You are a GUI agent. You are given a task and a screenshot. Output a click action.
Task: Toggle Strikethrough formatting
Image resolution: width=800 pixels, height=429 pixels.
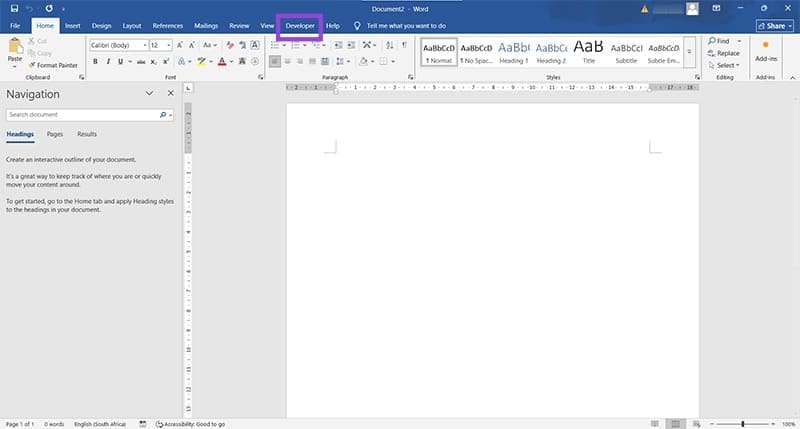click(141, 62)
